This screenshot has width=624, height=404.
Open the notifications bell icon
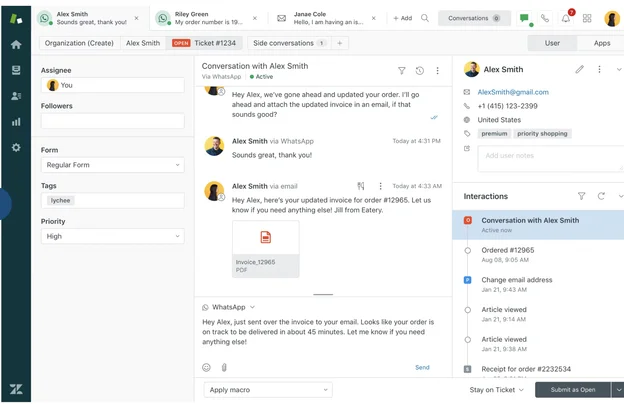point(566,18)
